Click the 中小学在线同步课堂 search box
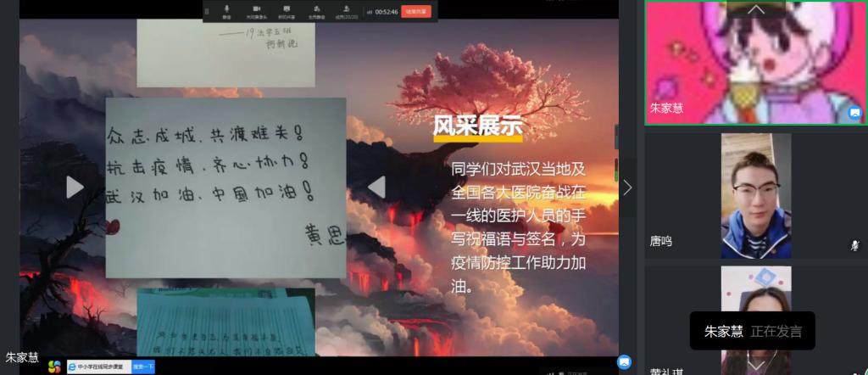Screen dimensions: 868x375 click(100, 367)
